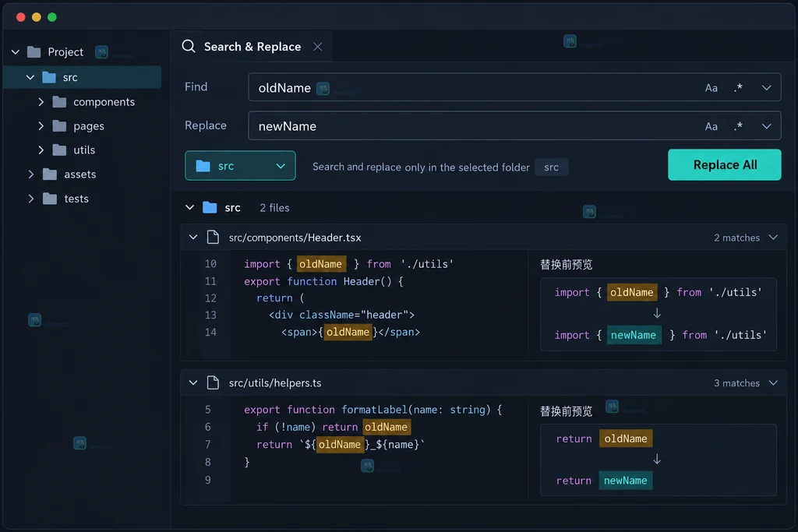Screen dimensions: 798x532
Task: Click oldName match on line 7
Action: click(x=340, y=445)
